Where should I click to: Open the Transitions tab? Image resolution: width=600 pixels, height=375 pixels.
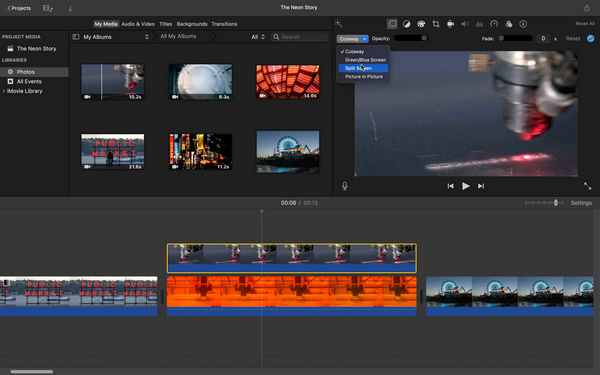[224, 24]
